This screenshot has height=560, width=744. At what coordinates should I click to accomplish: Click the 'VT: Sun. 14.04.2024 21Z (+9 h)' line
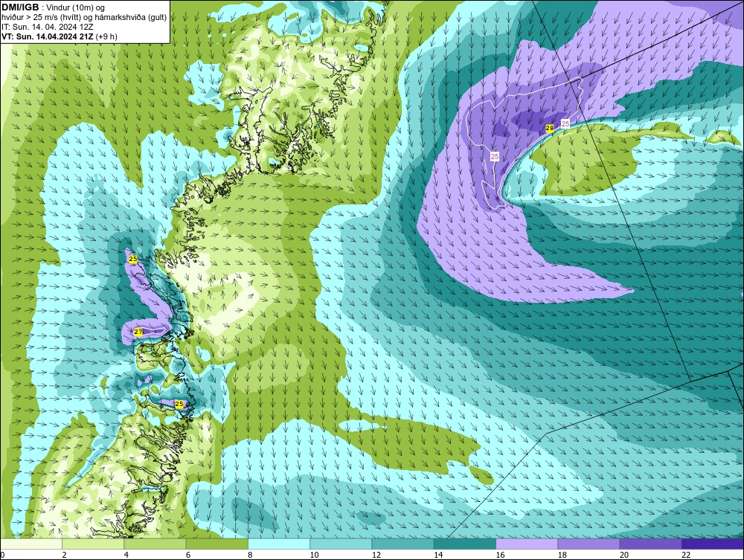(x=59, y=36)
